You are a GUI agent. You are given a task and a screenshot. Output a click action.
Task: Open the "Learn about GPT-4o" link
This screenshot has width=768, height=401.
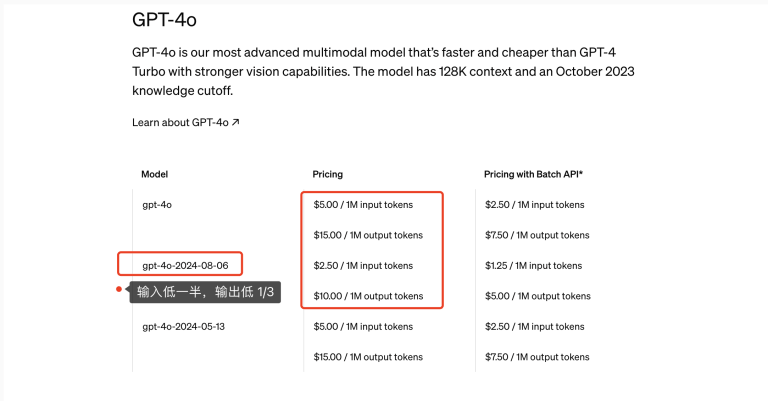tap(180, 123)
